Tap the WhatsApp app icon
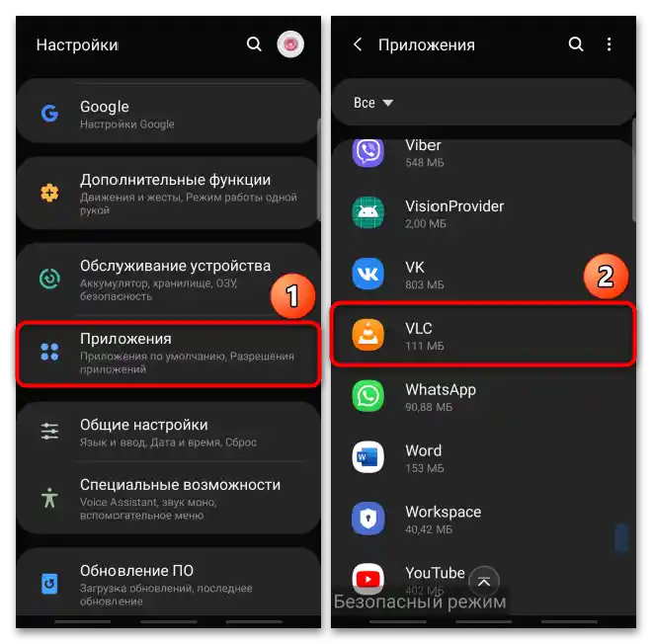 (x=368, y=396)
